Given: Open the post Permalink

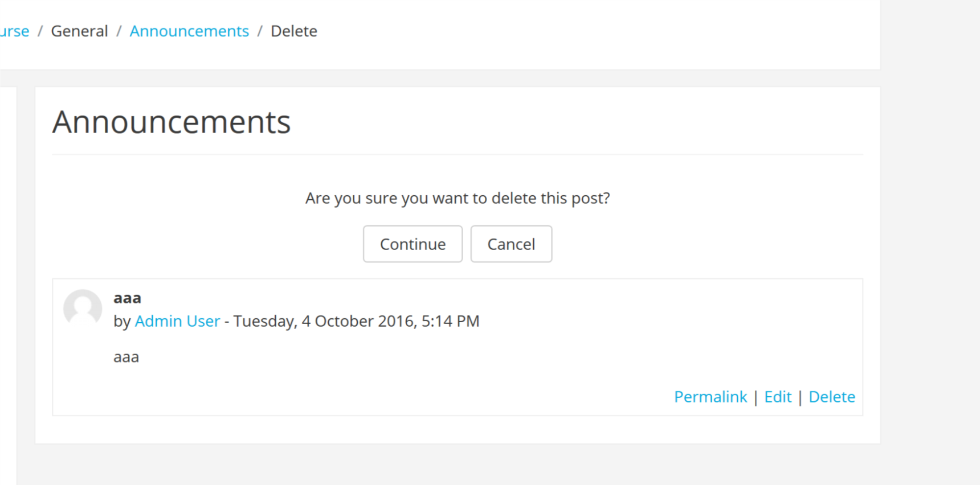Looking at the screenshot, I should [710, 397].
